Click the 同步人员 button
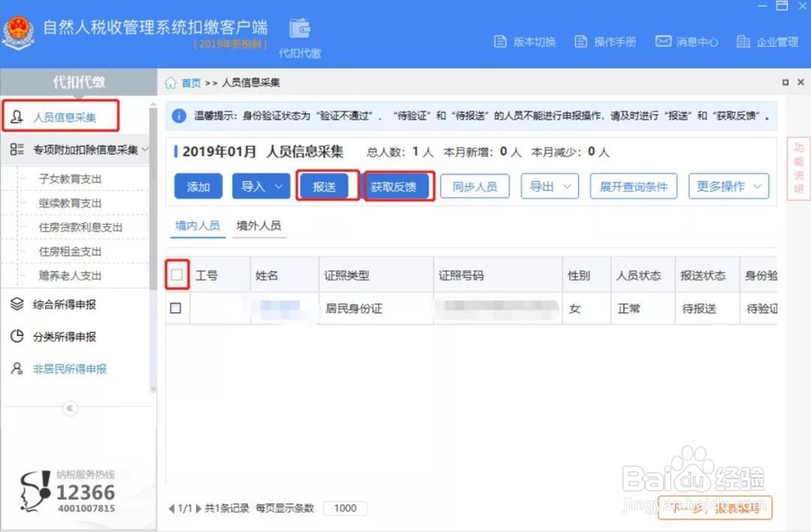811x532 pixels. pos(474,187)
